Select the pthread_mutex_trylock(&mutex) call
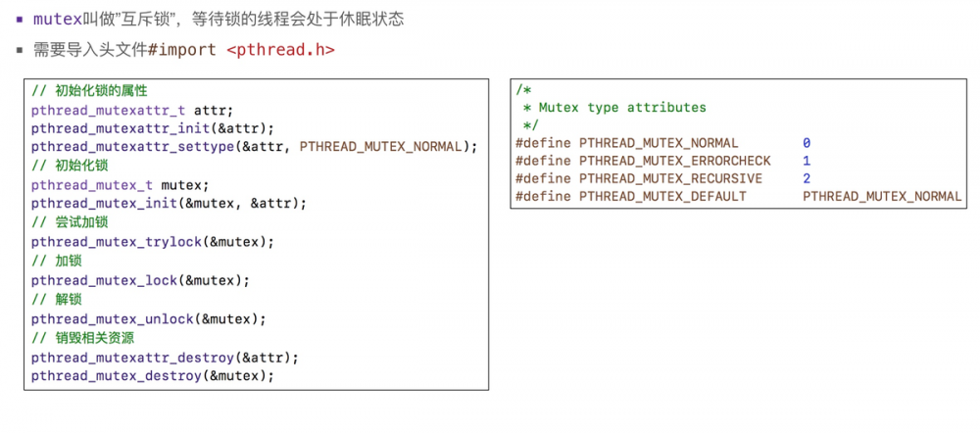 (153, 241)
